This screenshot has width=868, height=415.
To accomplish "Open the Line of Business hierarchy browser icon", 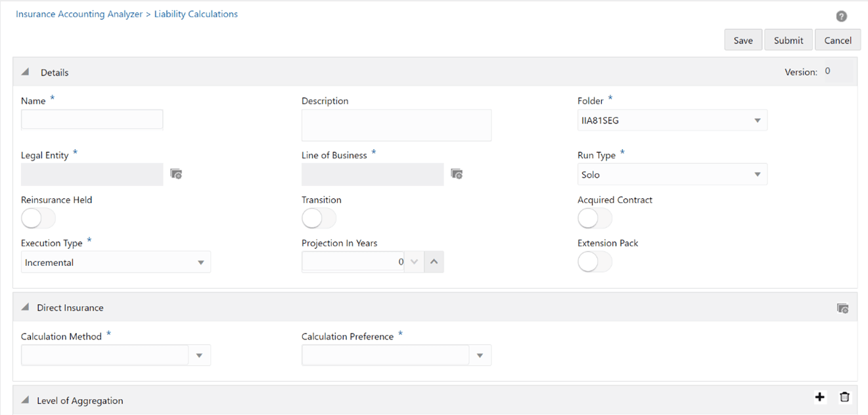I will click(x=457, y=173).
